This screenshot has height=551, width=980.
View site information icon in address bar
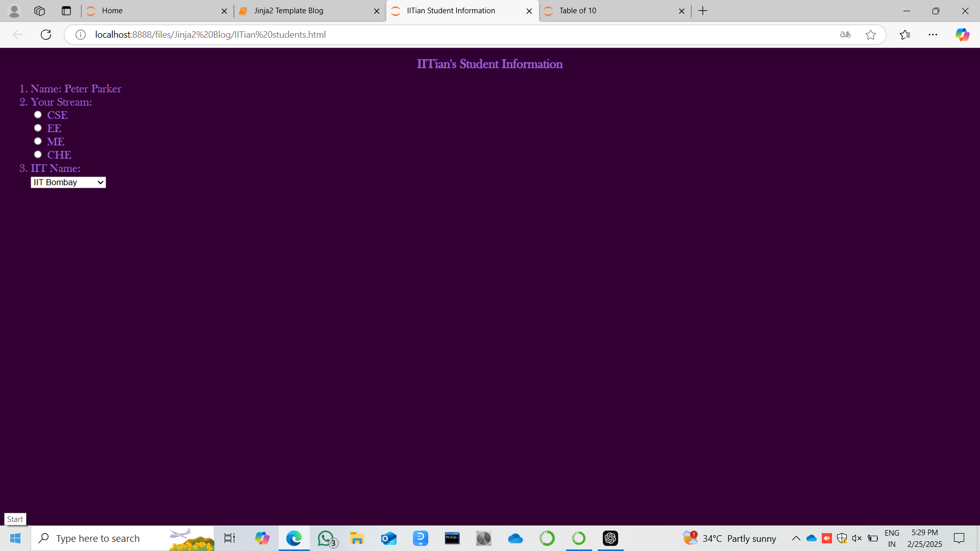coord(81,35)
